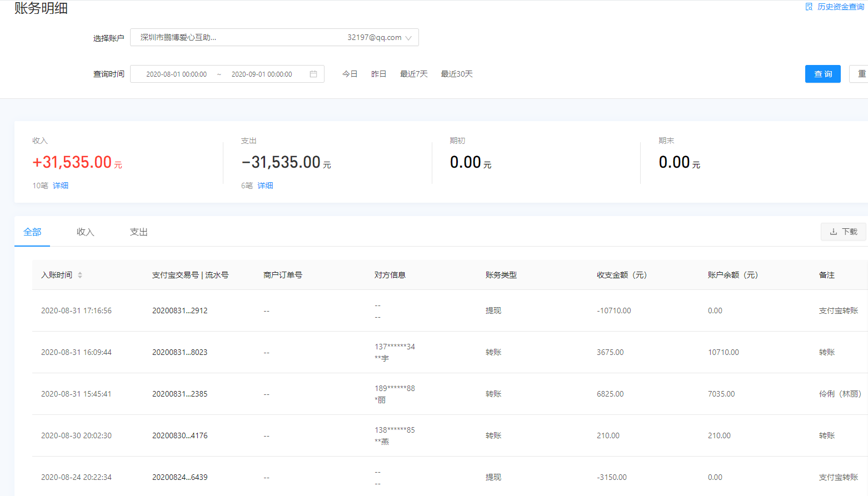Select 最近7天 quick date range
This screenshot has width=868, height=496.
tap(413, 74)
